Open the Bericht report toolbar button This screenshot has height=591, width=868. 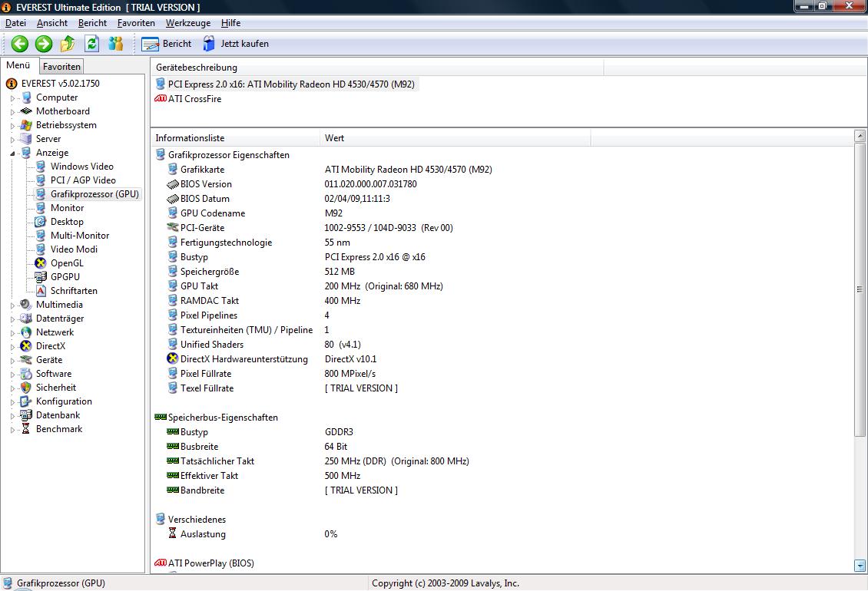tap(167, 44)
